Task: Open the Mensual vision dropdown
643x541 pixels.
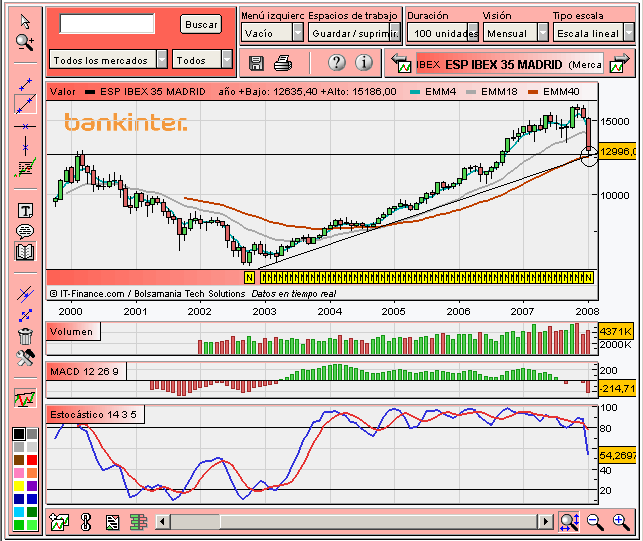Action: [515, 33]
